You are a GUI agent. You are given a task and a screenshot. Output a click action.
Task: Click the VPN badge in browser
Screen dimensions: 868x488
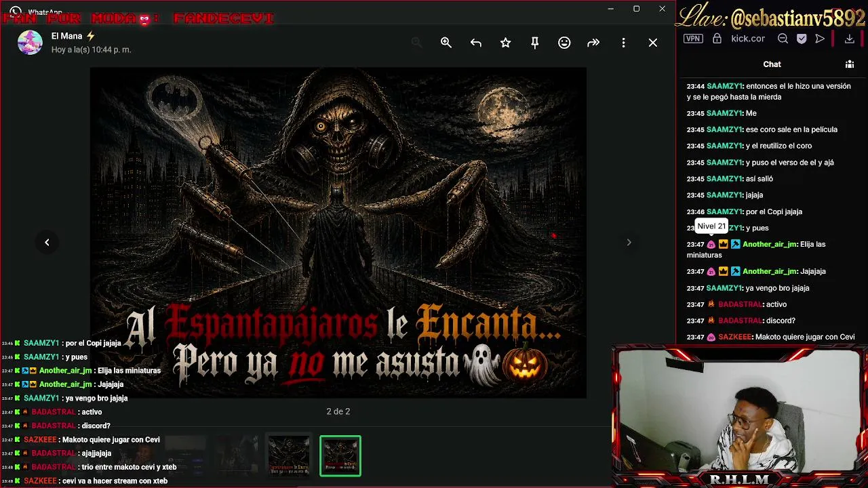pyautogui.click(x=693, y=39)
